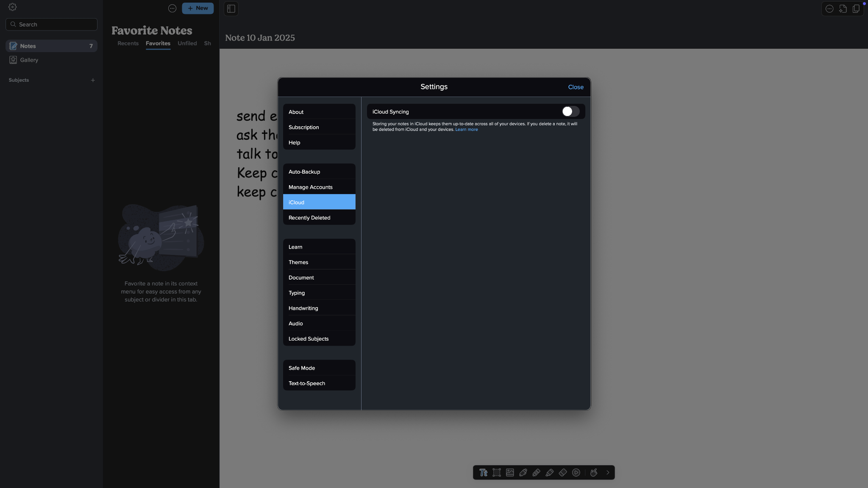Switch to the Recents tab
The width and height of the screenshot is (868, 488).
pyautogui.click(x=128, y=44)
